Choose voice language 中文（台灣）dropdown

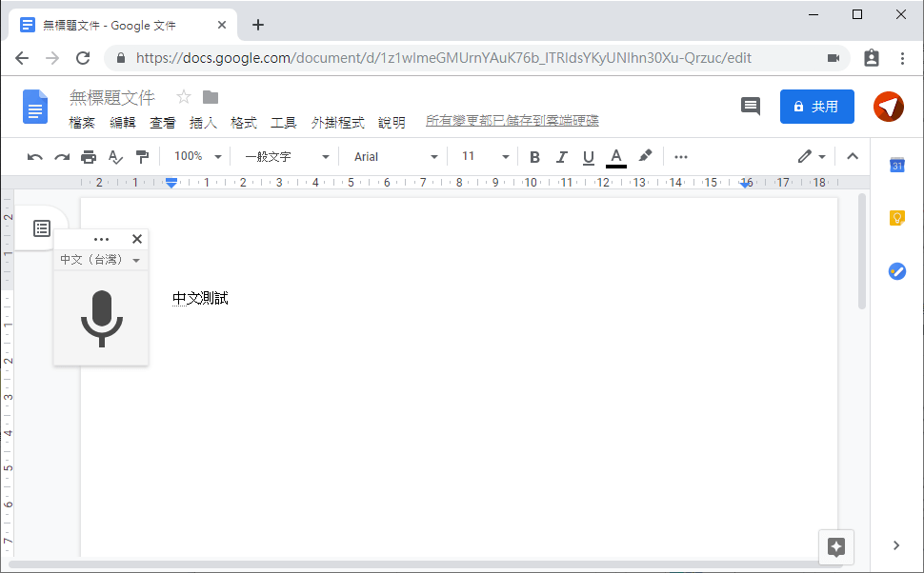100,260
